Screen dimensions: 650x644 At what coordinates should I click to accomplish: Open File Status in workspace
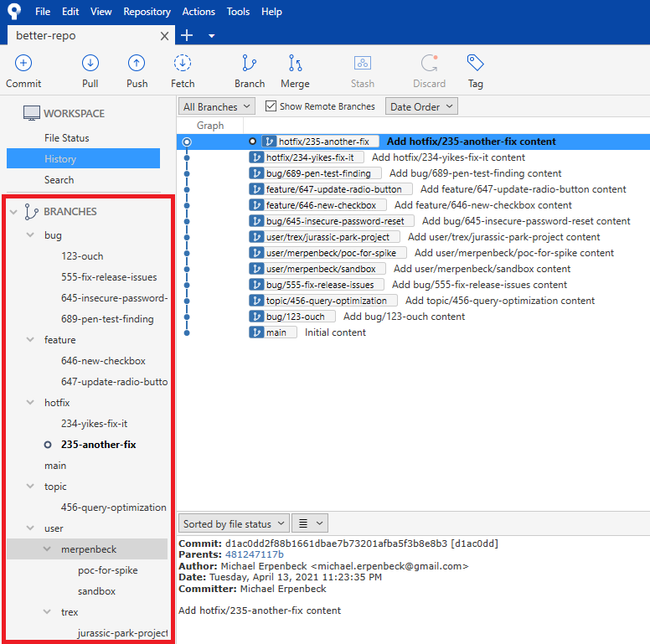tap(66, 138)
